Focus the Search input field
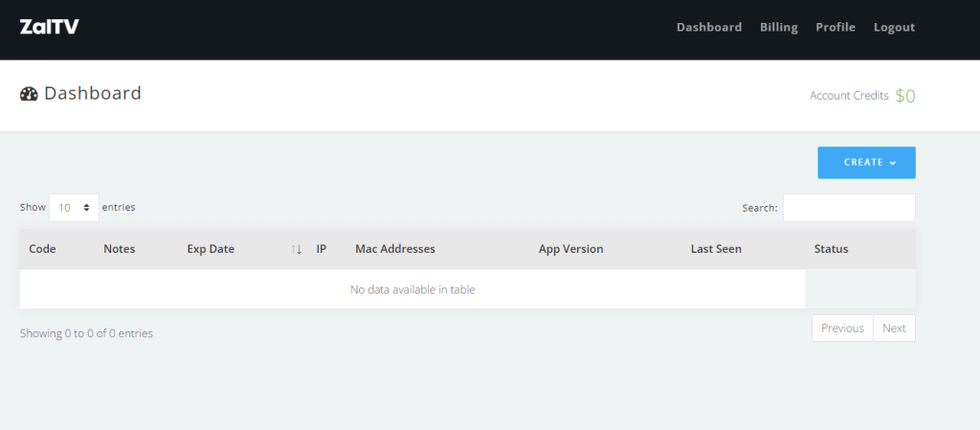Viewport: 980px width, 430px height. (x=849, y=208)
